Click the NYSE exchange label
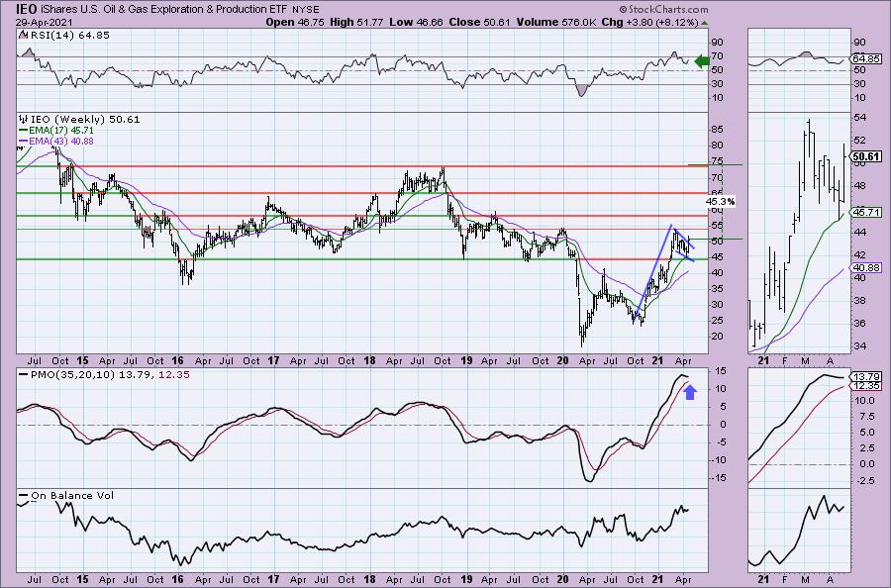Screen dimensions: 891x588 pyautogui.click(x=306, y=10)
